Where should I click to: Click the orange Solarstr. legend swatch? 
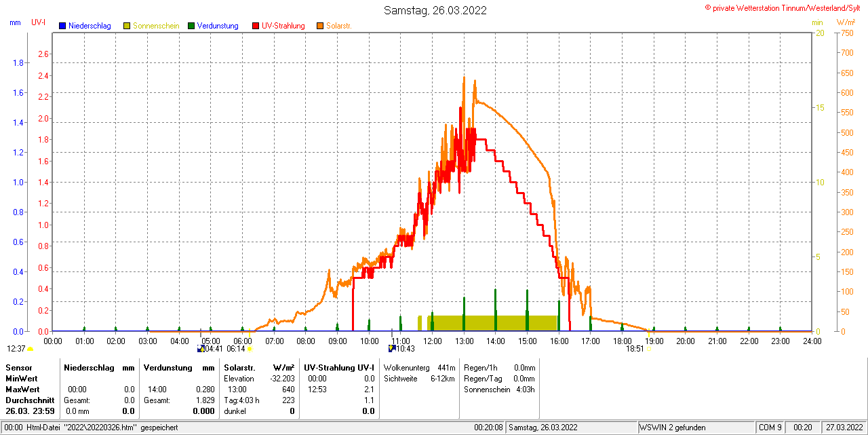pos(320,26)
